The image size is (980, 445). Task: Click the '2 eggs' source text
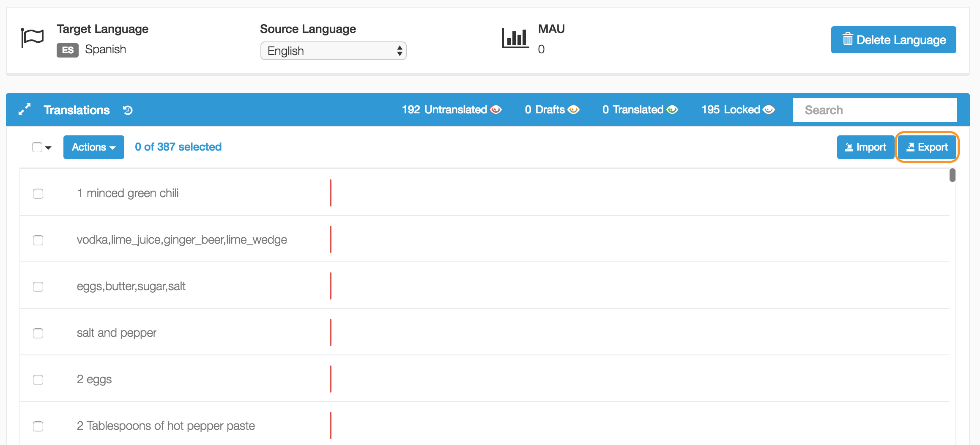pyautogui.click(x=94, y=379)
